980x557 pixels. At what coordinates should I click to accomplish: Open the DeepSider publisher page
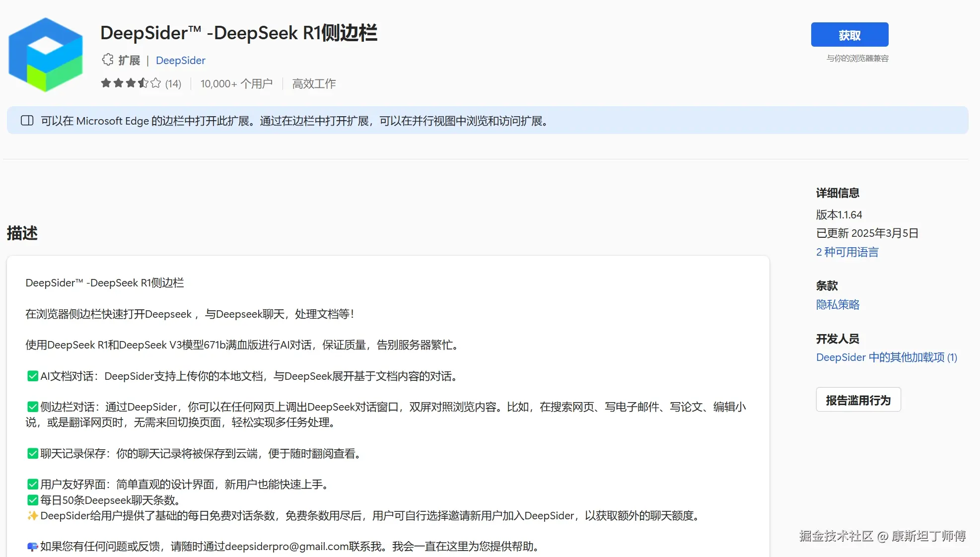[x=181, y=60]
